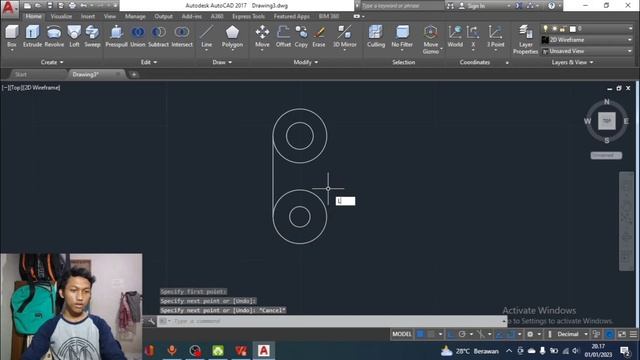Add a new drawing tab with plus
This screenshot has width=640, height=360.
[x=134, y=74]
